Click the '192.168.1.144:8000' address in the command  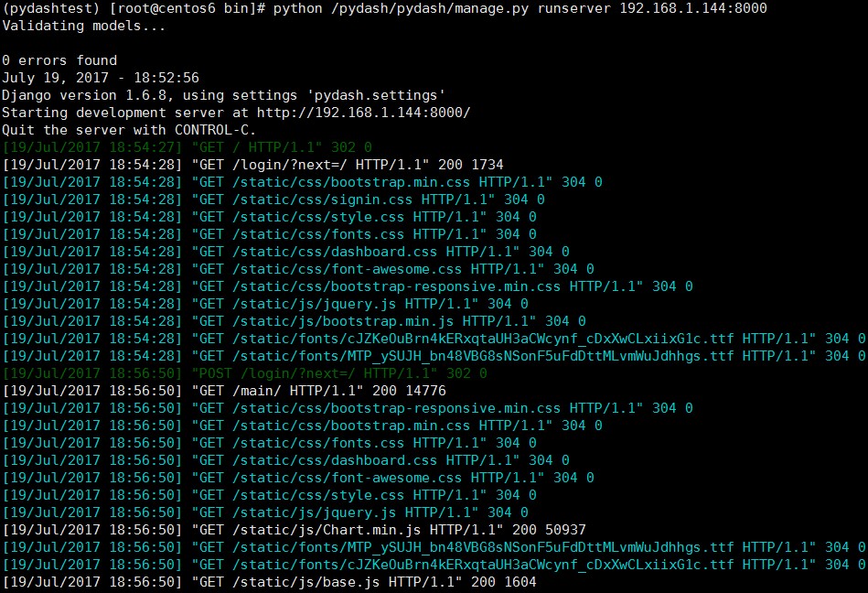tap(693, 9)
